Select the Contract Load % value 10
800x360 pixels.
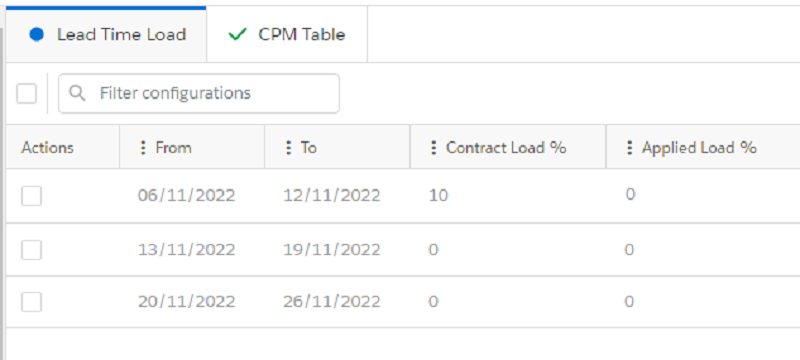pyautogui.click(x=438, y=195)
